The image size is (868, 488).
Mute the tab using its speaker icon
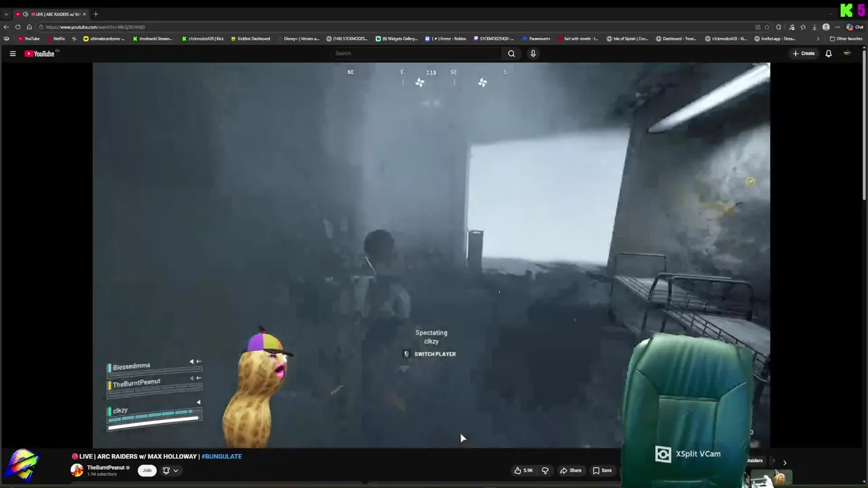coord(26,14)
